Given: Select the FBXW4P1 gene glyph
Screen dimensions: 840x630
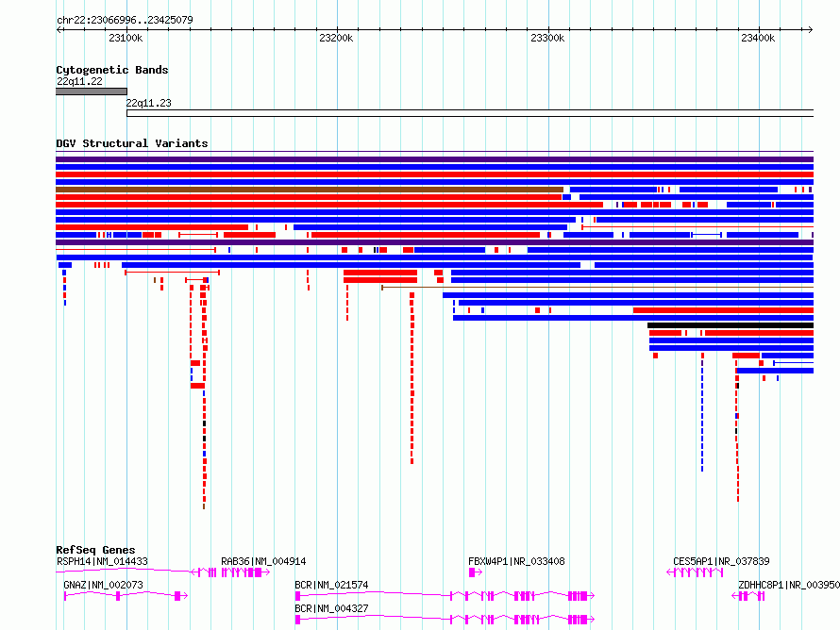Looking at the screenshot, I should click(x=475, y=572).
